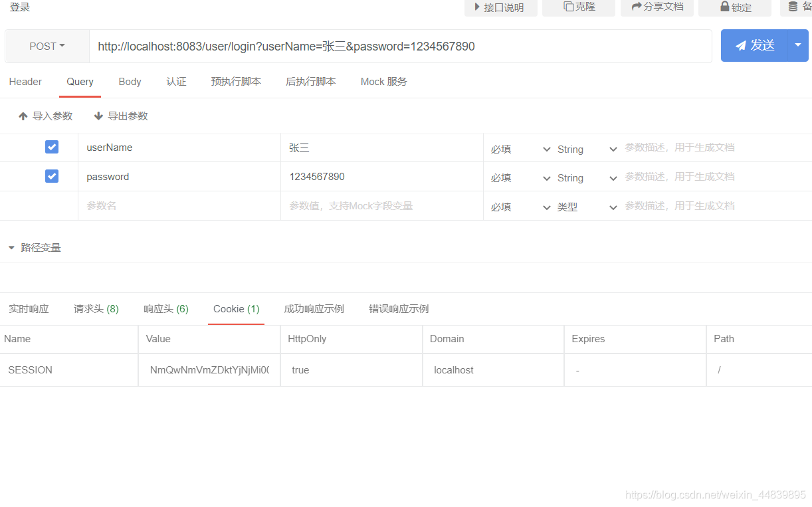Click the empty 参数值 Mock field
The image size is (812, 507).
382,206
